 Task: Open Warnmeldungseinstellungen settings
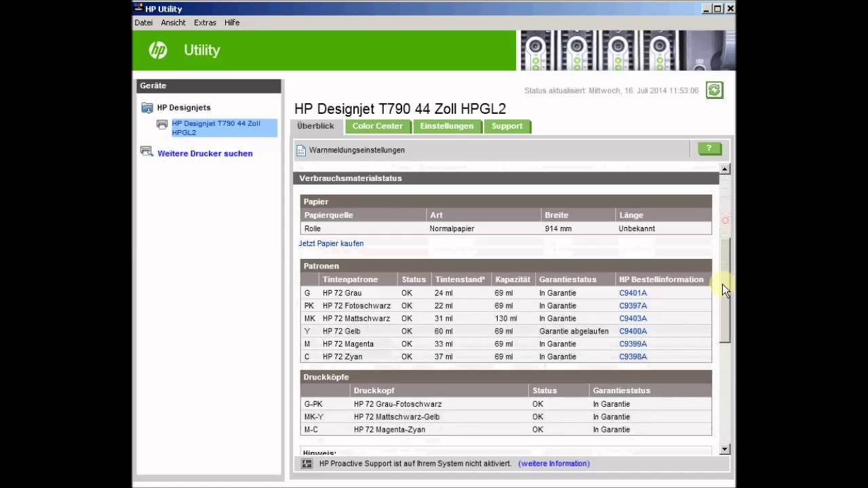coord(357,150)
